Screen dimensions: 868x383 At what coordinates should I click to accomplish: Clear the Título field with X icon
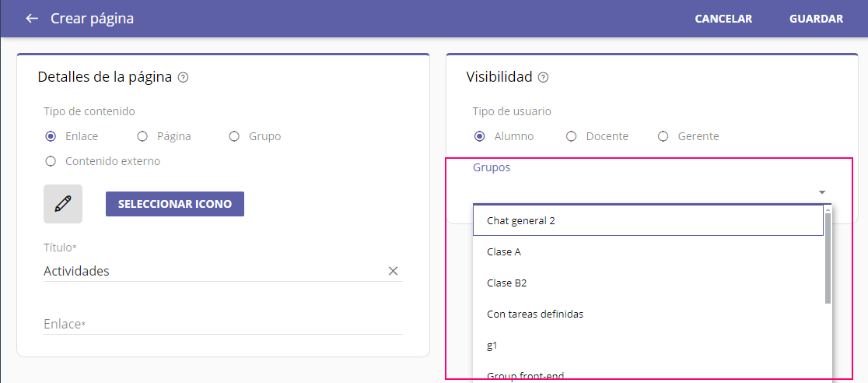(393, 271)
